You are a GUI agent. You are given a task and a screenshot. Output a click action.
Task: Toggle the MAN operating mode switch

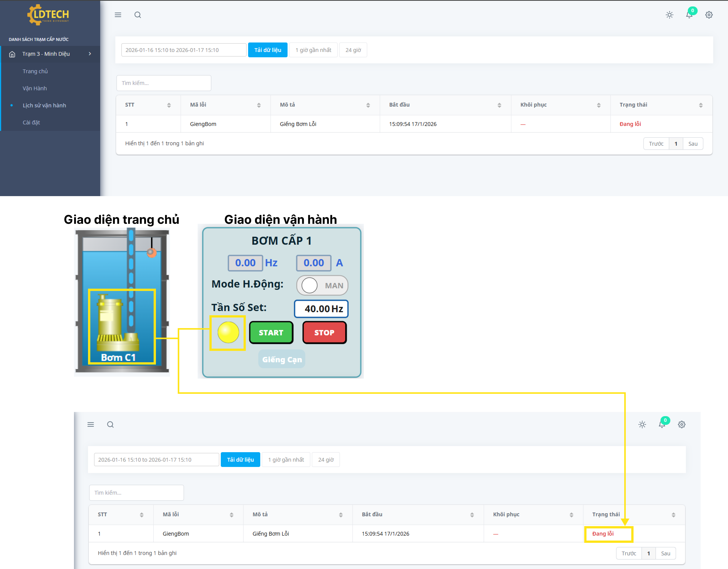[322, 285]
